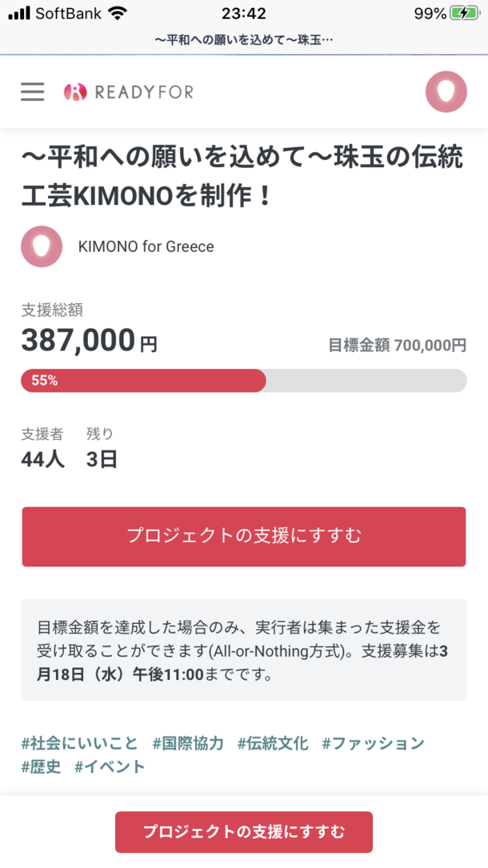
Task: Tap the cellular signal bars icon
Action: (19, 14)
